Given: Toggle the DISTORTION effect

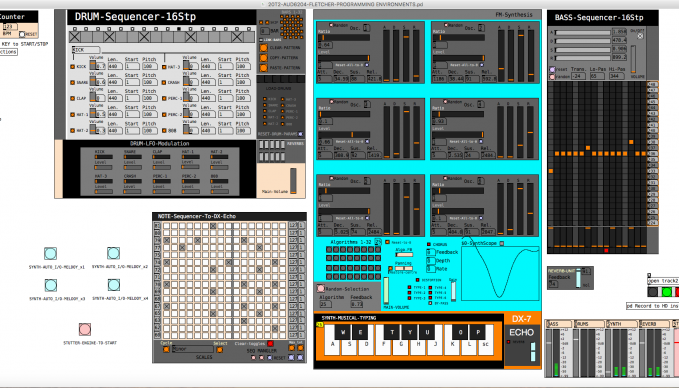Looking at the screenshot, I should tap(417, 280).
